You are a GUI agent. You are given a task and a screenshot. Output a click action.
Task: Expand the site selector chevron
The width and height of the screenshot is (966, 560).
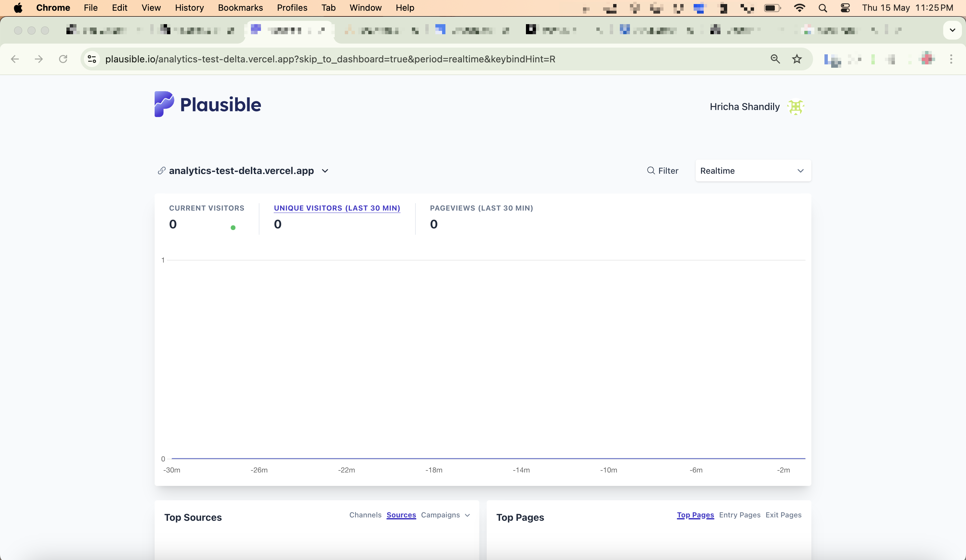pos(325,171)
